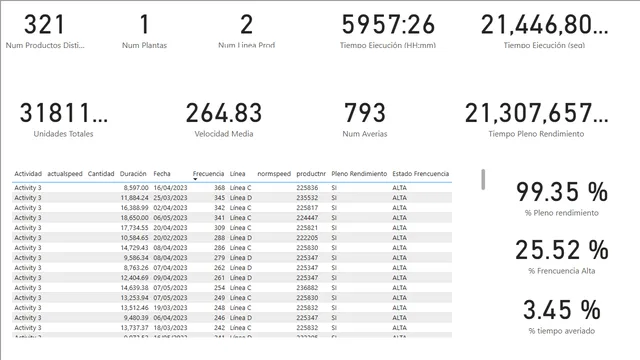Screen dimensions: 640x360
Task: Click frequency cell 345
Action: (220, 198)
